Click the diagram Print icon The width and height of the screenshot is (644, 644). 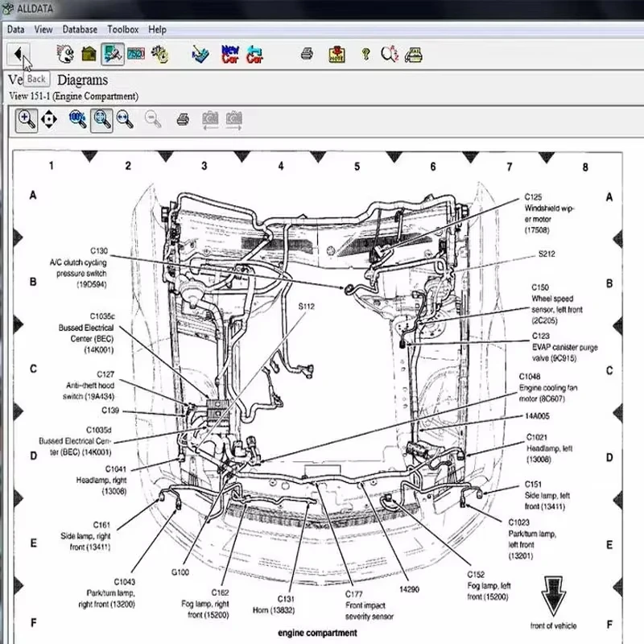181,119
